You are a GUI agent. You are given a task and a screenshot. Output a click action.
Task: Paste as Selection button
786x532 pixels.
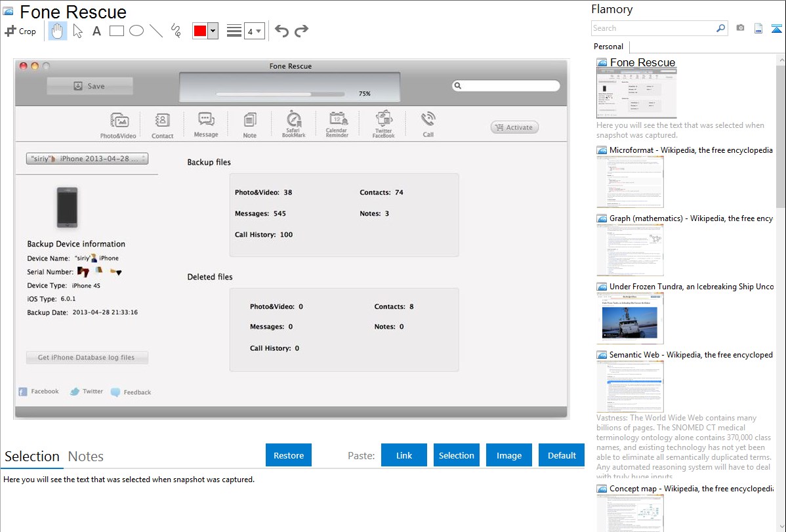pyautogui.click(x=456, y=455)
